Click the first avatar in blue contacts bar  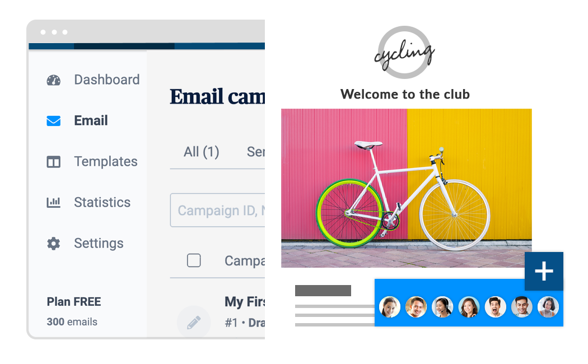point(390,307)
